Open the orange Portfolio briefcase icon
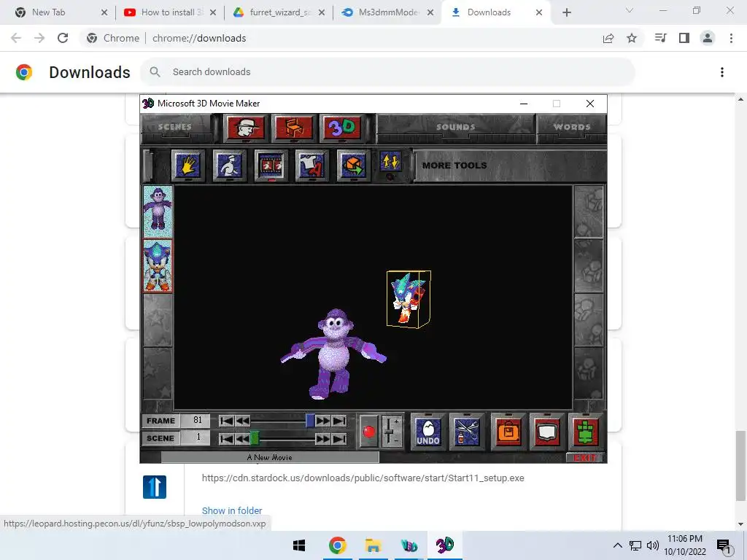 [508, 432]
